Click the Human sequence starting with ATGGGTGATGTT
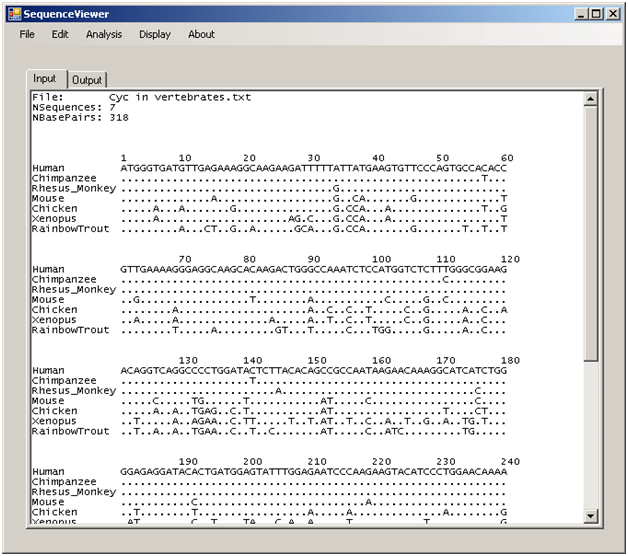This screenshot has height=556, width=628. [x=314, y=168]
